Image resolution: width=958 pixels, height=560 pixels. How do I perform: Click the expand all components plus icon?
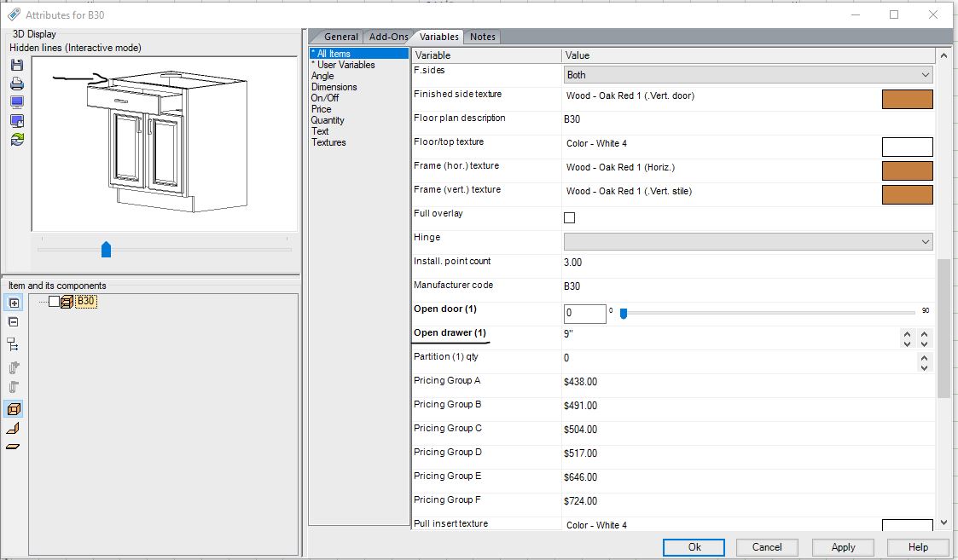point(14,303)
